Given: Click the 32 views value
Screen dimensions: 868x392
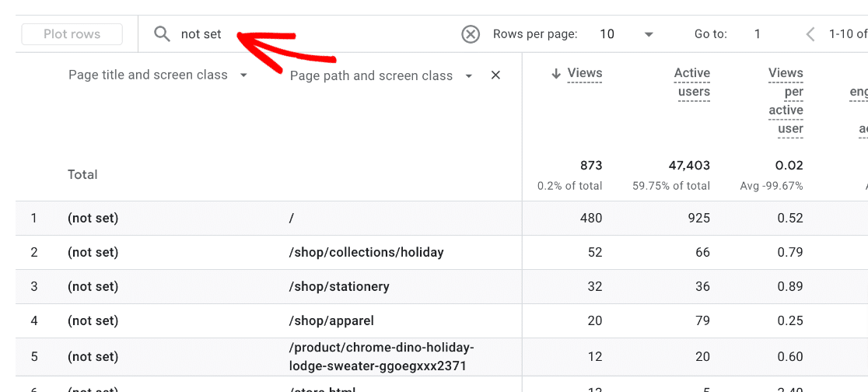Looking at the screenshot, I should pos(594,287).
